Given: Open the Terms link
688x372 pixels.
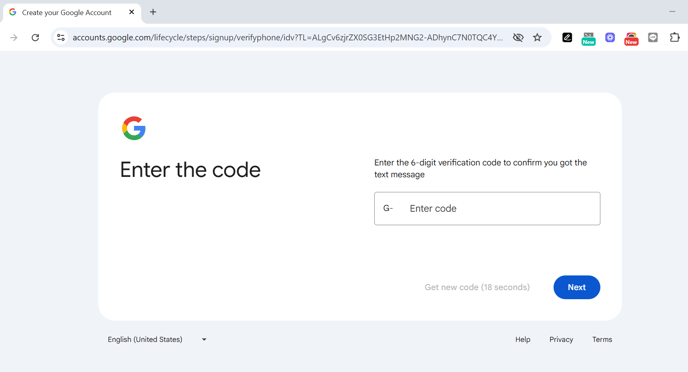Looking at the screenshot, I should click(602, 340).
